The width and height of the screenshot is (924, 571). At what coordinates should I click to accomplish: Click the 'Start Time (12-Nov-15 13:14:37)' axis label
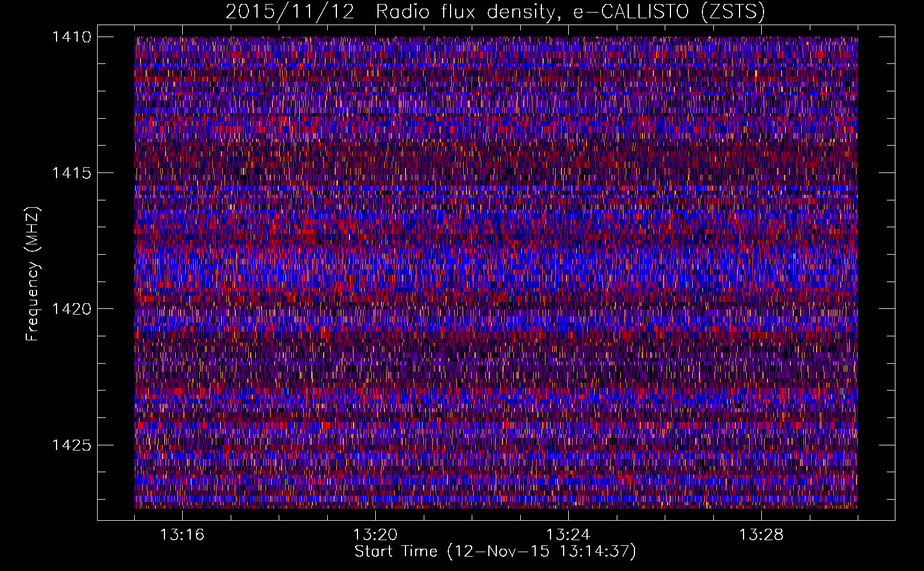pos(495,552)
